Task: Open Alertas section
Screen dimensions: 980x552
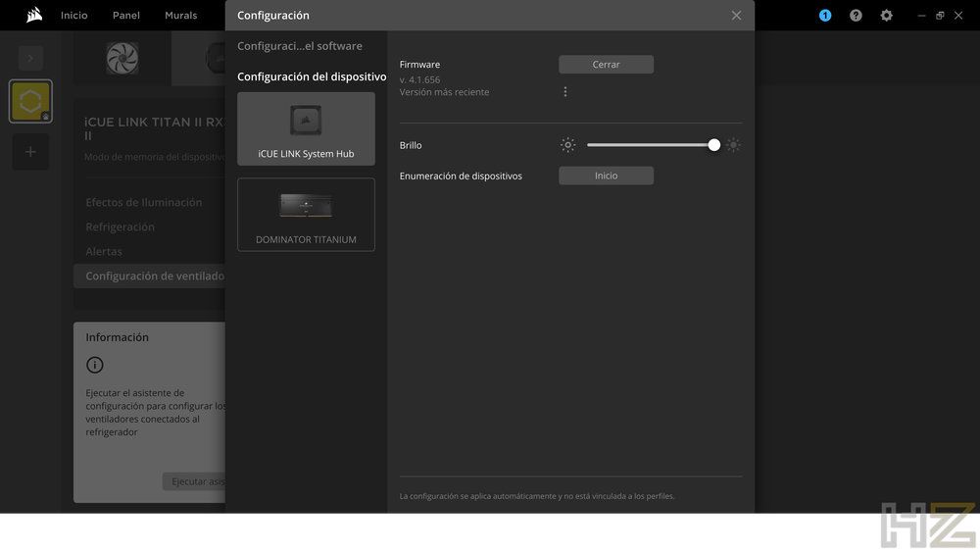Action: pyautogui.click(x=104, y=251)
